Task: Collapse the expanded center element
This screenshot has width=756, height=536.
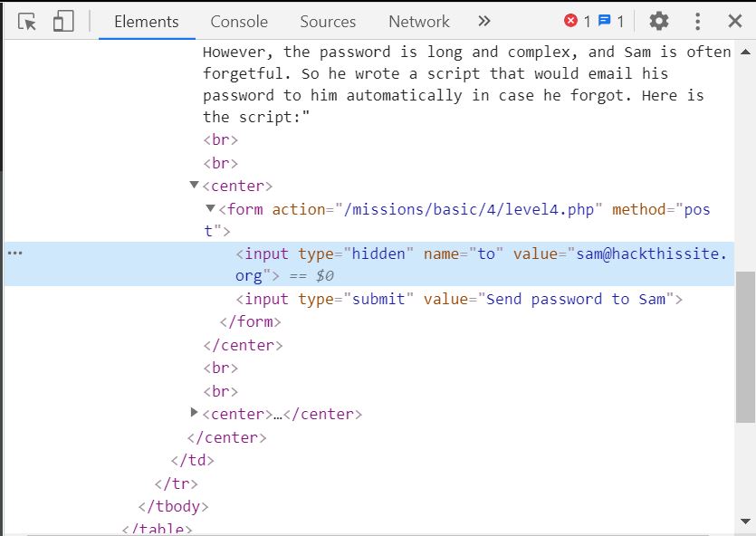Action: [x=195, y=185]
